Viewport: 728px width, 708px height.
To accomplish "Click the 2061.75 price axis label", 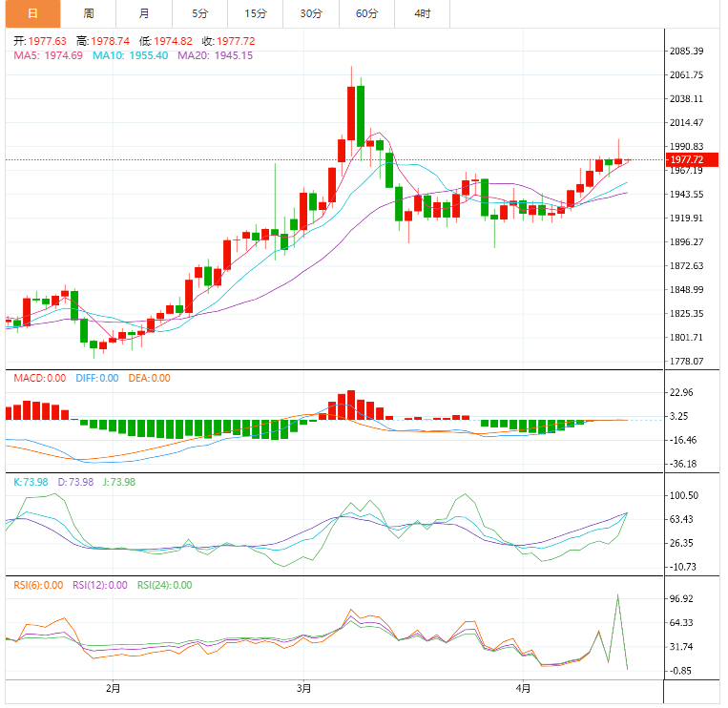I will point(686,74).
